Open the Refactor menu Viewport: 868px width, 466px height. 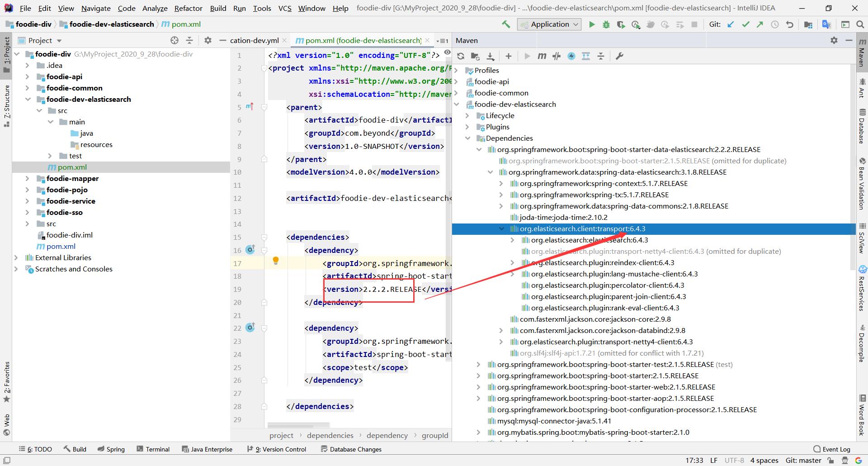[188, 8]
